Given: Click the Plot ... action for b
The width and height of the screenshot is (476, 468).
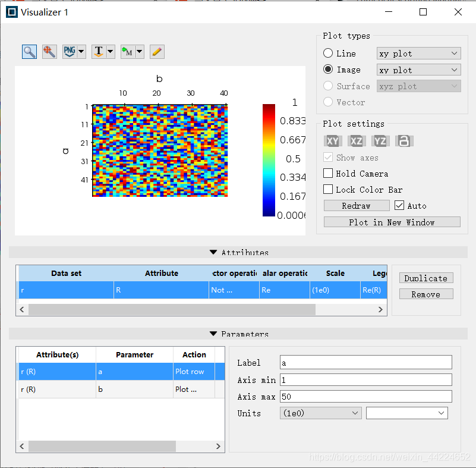Looking at the screenshot, I should [x=194, y=390].
